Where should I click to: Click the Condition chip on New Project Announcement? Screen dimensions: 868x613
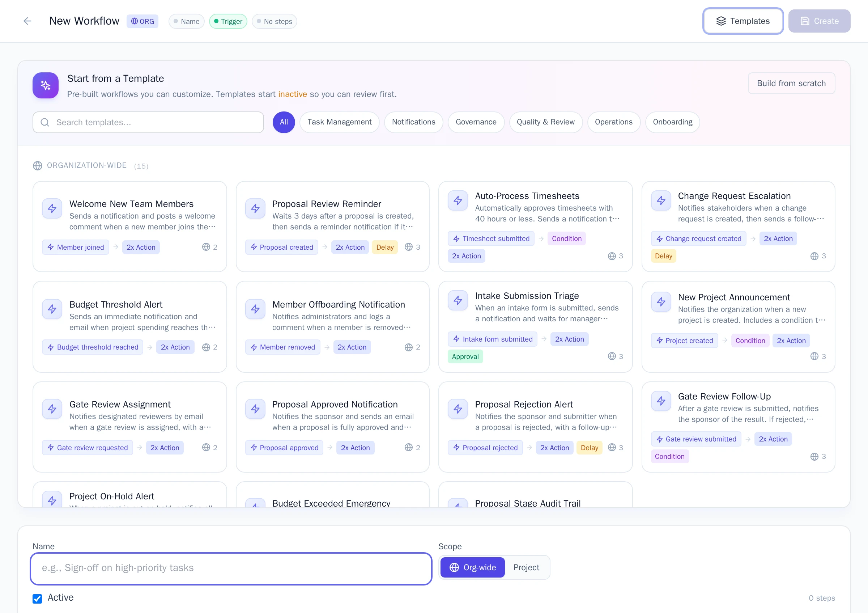(x=750, y=341)
